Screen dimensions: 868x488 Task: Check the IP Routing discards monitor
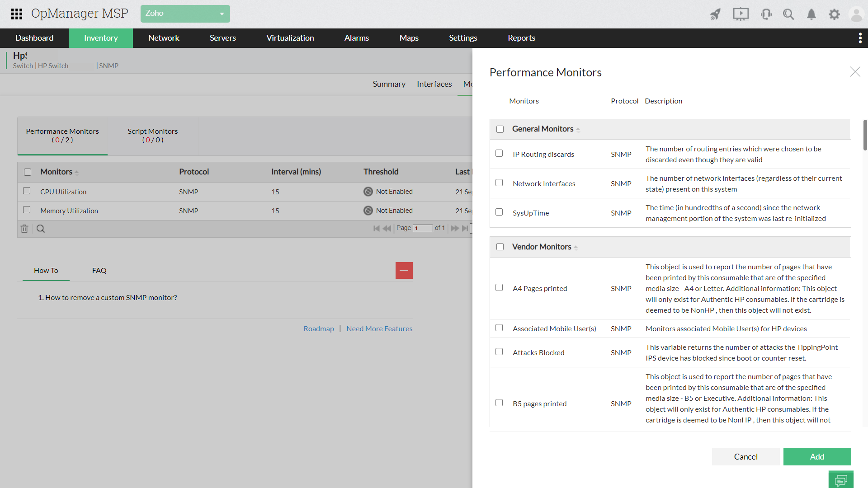point(499,154)
